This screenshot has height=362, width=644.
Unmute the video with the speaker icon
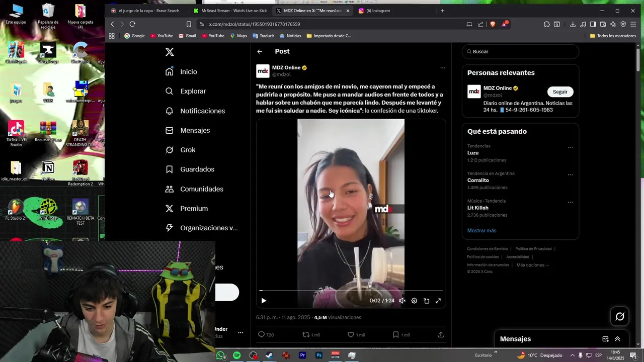(x=402, y=301)
